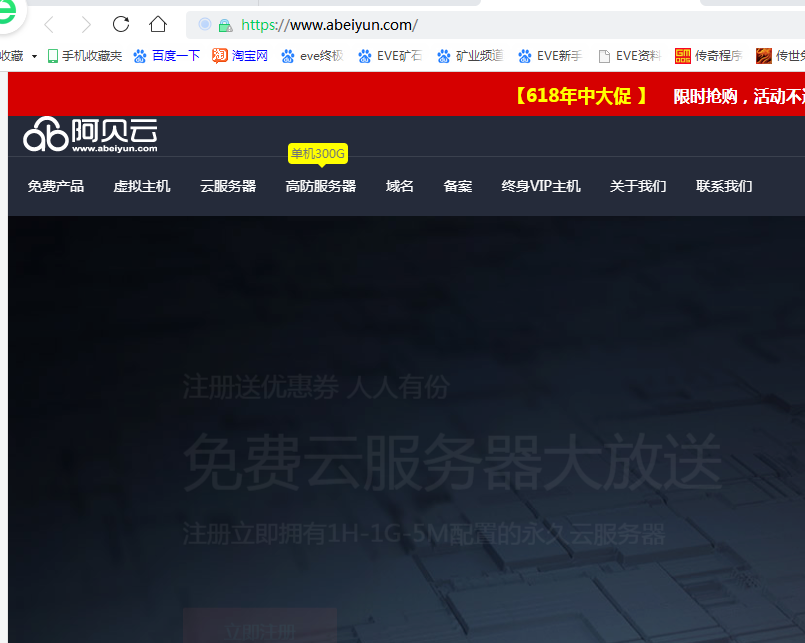
Task: Open 百度一下 bookmark
Action: click(166, 55)
